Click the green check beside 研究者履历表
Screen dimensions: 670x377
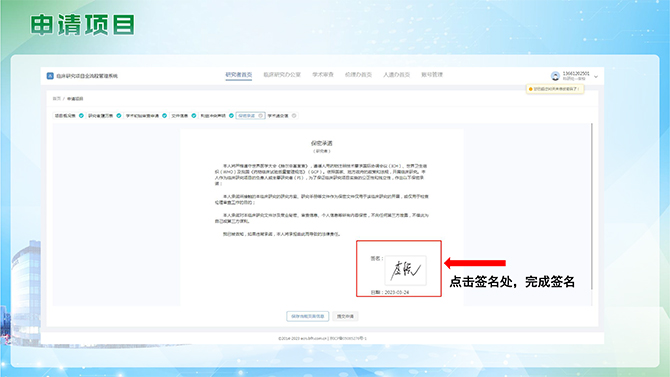click(x=119, y=116)
